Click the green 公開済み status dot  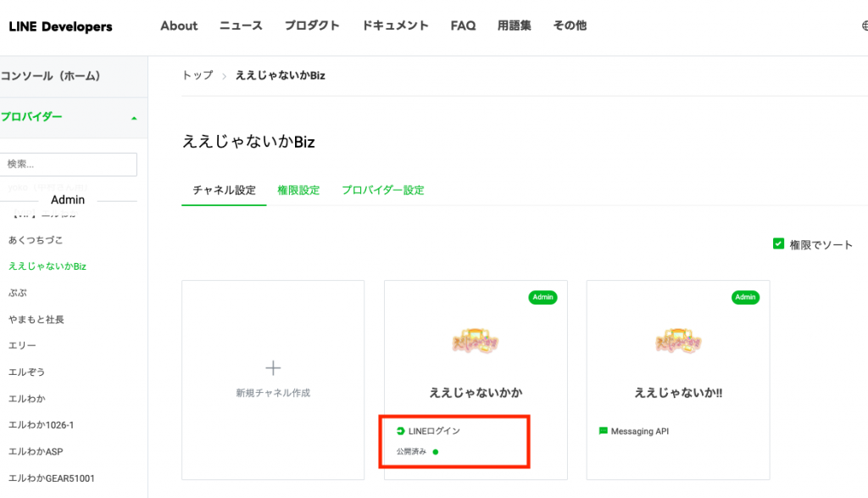(x=436, y=452)
